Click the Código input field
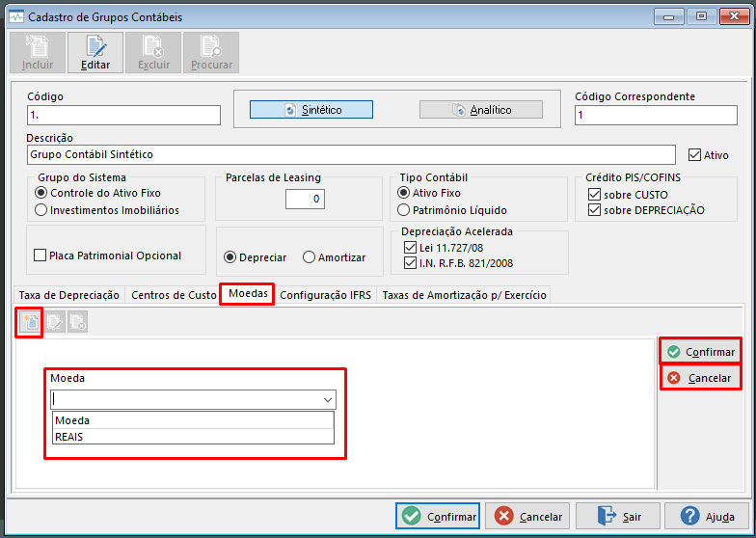The height and width of the screenshot is (538, 756). [x=123, y=116]
